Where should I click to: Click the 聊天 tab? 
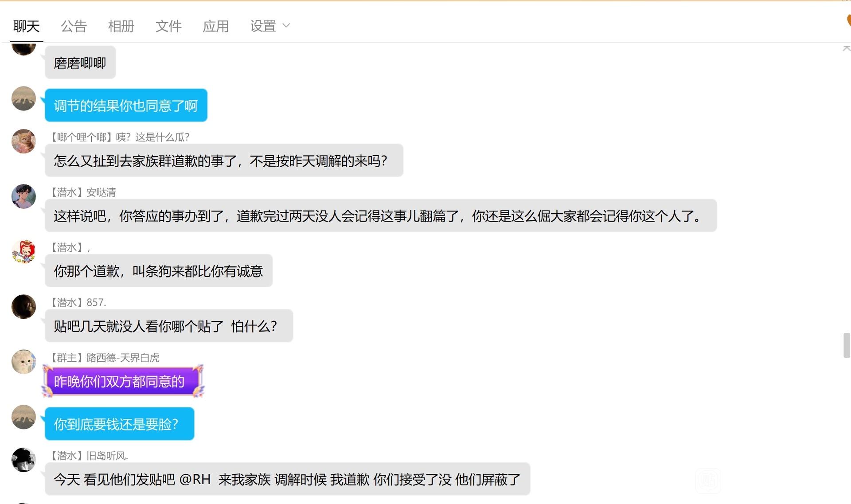point(26,26)
